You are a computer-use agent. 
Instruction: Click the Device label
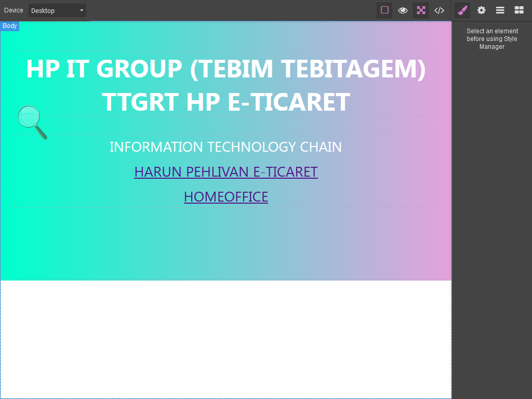14,10
